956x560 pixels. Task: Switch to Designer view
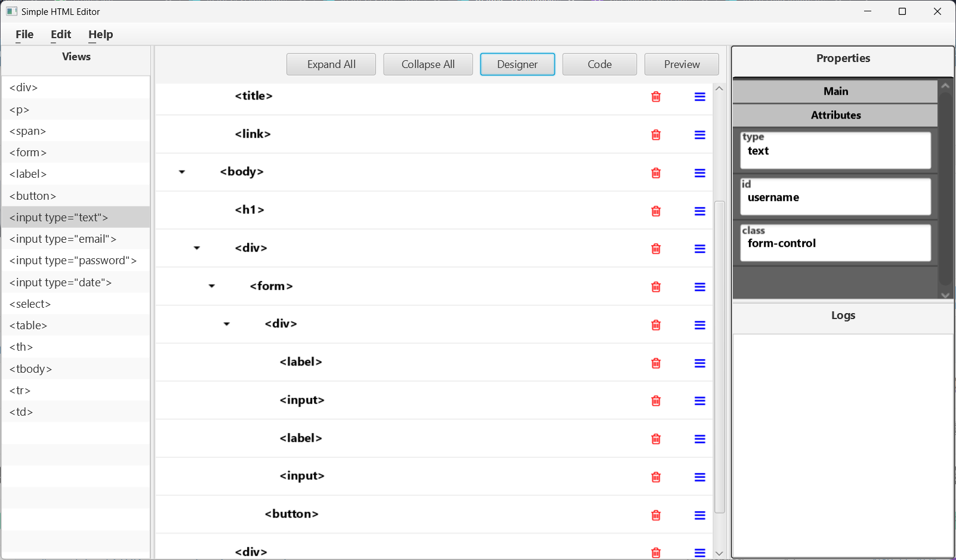(x=517, y=64)
